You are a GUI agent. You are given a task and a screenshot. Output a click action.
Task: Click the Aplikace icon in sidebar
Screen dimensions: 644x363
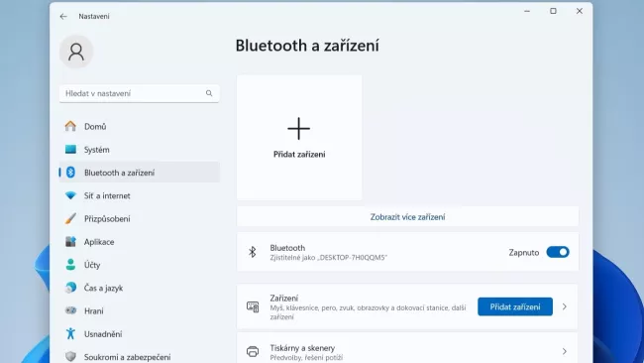click(x=70, y=242)
